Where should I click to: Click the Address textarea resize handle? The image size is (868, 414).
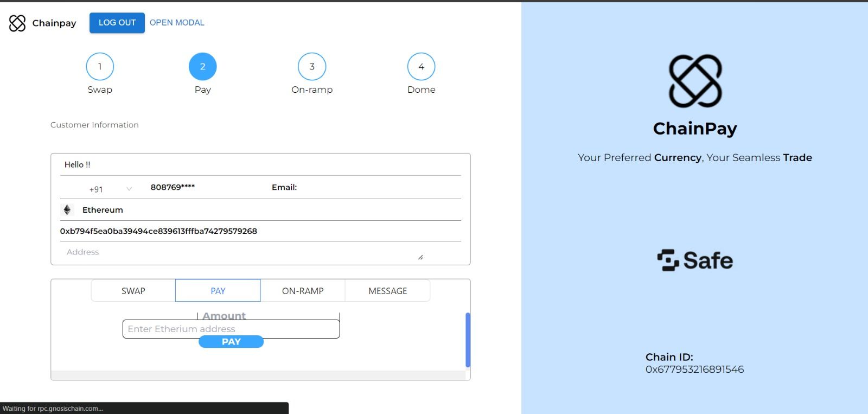click(420, 257)
